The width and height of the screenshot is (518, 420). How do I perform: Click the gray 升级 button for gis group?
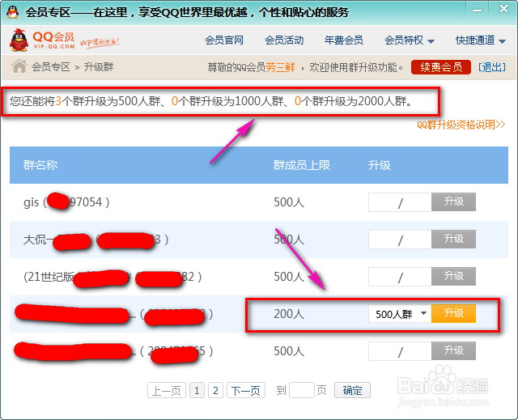pyautogui.click(x=453, y=202)
